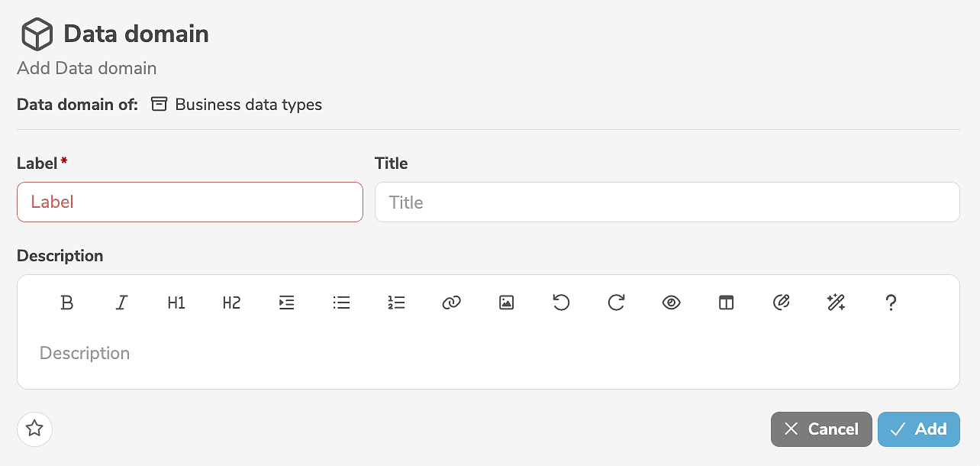Click the Cancel button
Viewport: 980px width, 466px height.
820,429
